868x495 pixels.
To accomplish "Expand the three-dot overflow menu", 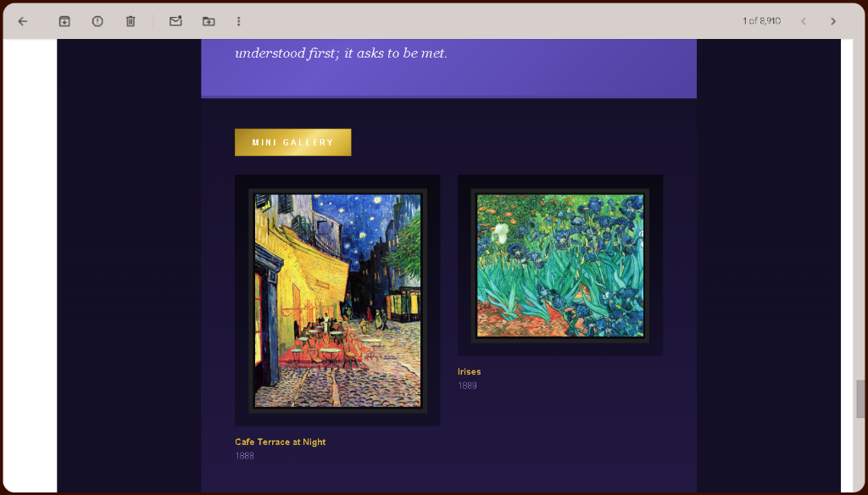I will click(238, 21).
